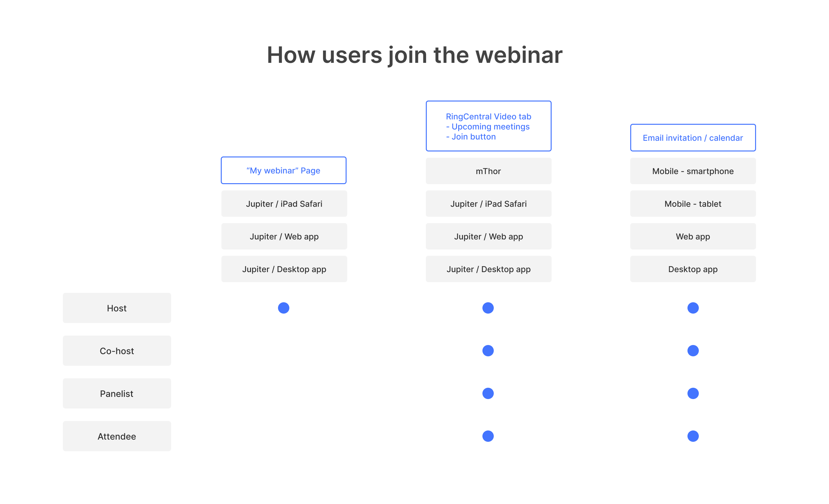The image size is (829, 504).
Task: Click the Co-host role indicator dot
Action: pyautogui.click(x=488, y=350)
